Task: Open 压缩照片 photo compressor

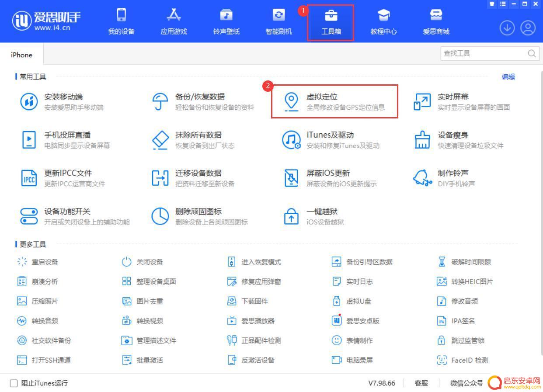Action: [38, 301]
